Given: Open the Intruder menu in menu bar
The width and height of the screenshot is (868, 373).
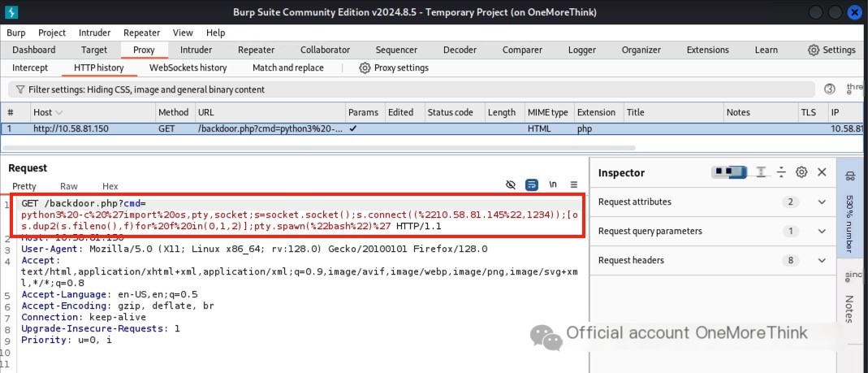Looking at the screenshot, I should click(95, 33).
